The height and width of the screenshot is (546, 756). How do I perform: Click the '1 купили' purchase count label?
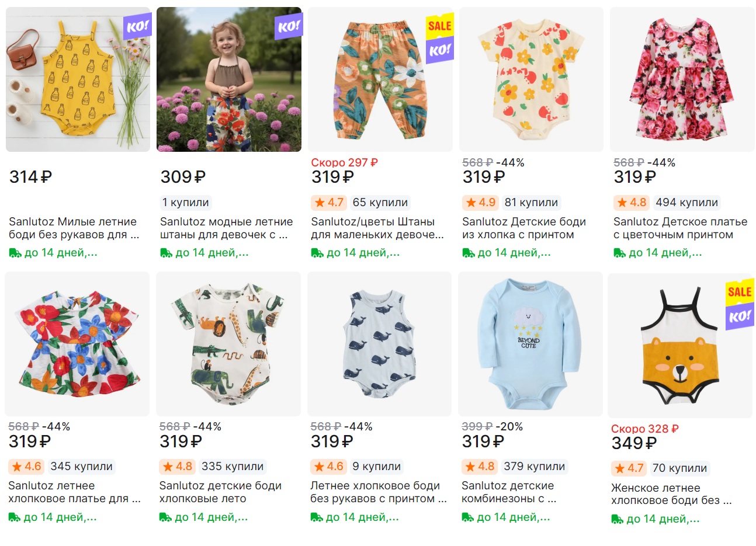185,203
